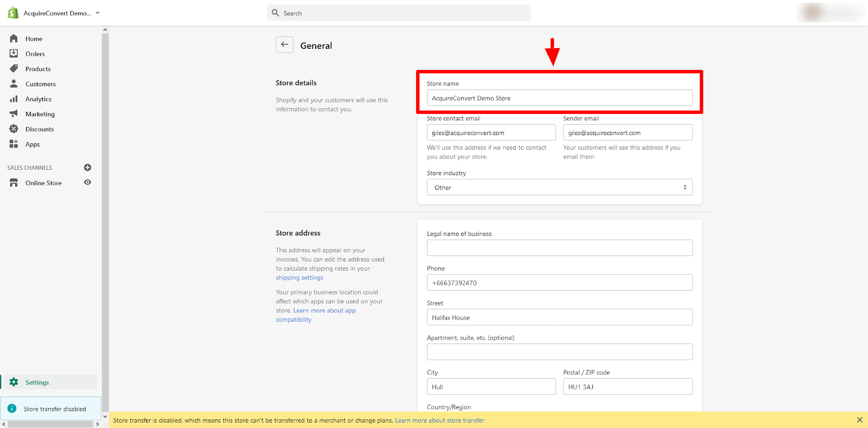Click the Settings gear icon
The width and height of the screenshot is (868, 428).
(x=14, y=382)
